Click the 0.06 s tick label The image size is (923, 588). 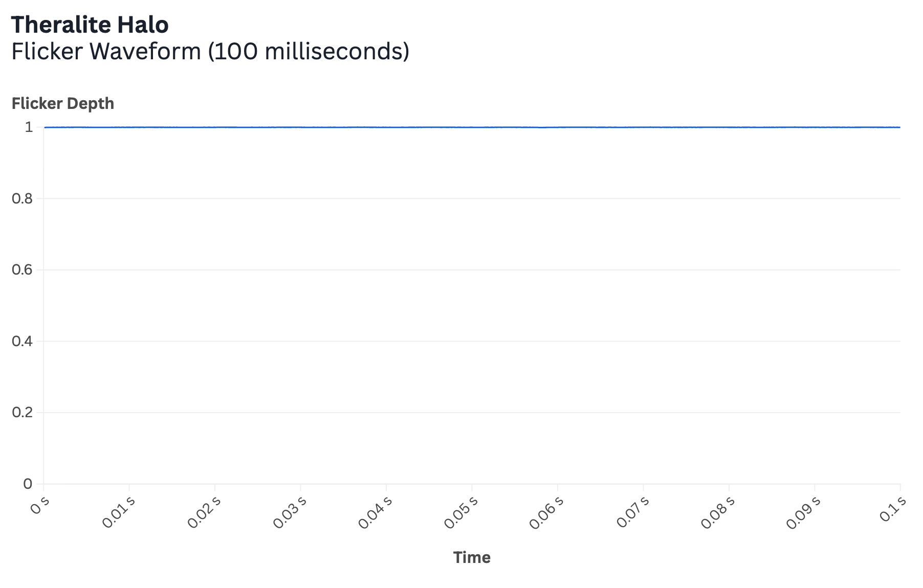point(546,511)
